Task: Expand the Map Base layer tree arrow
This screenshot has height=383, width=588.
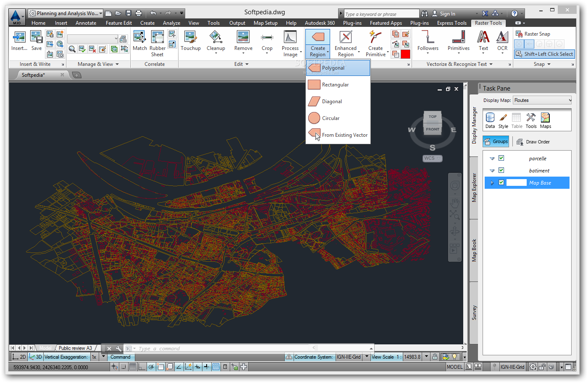Action: click(x=492, y=183)
